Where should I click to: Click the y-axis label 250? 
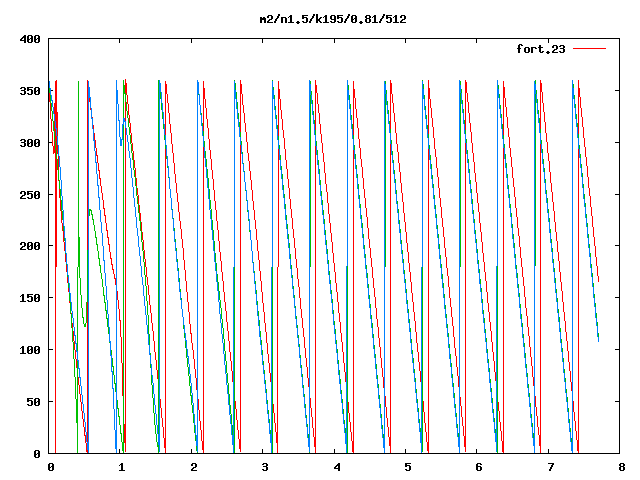coord(30,195)
